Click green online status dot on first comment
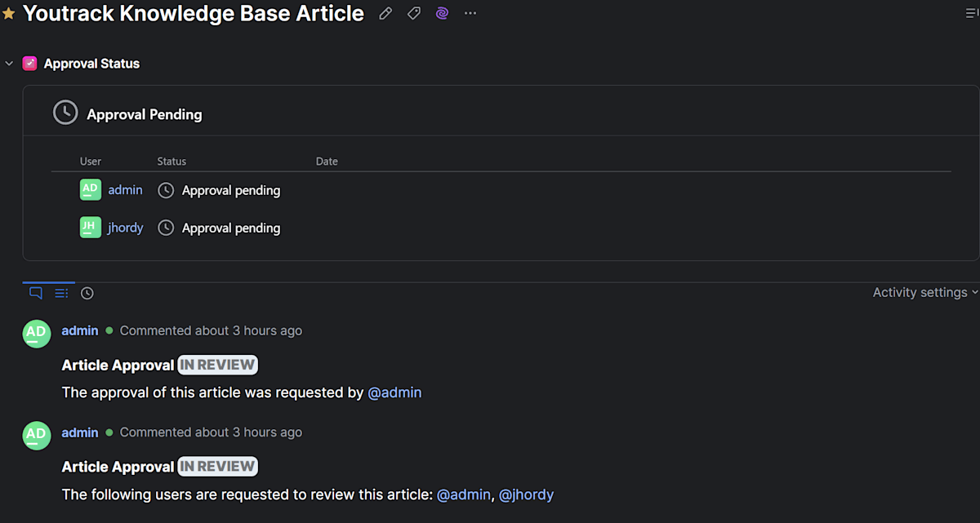980x523 pixels. [109, 330]
